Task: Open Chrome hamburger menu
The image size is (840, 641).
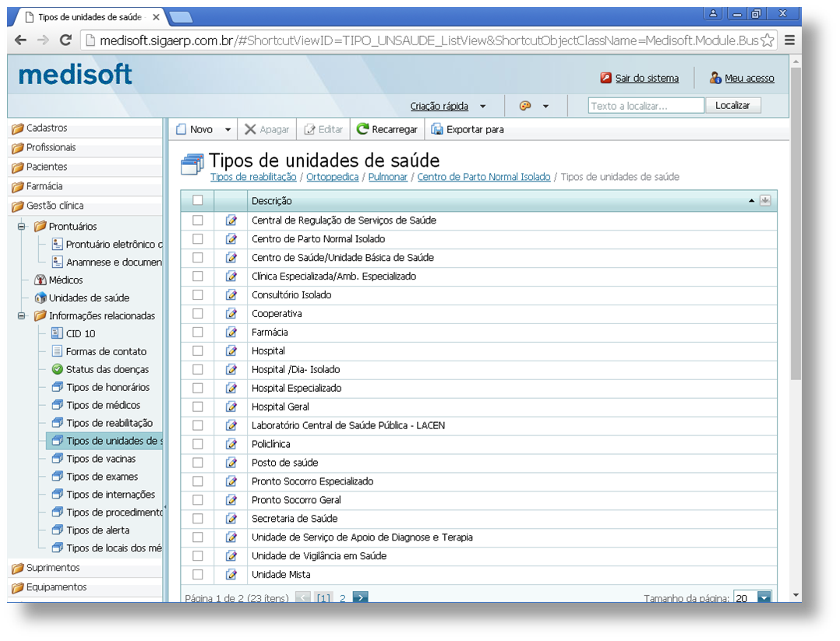Action: pos(789,41)
